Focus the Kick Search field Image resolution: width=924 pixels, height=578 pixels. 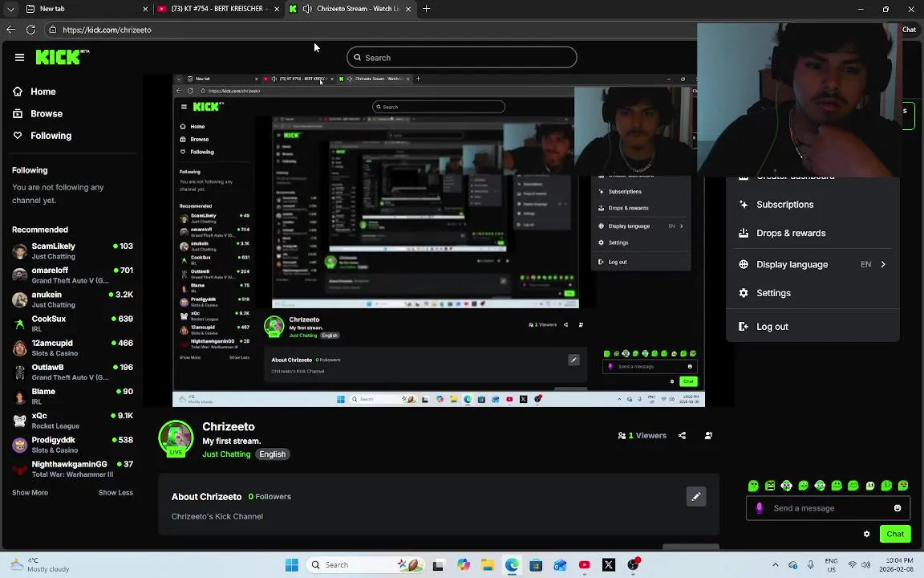461,57
